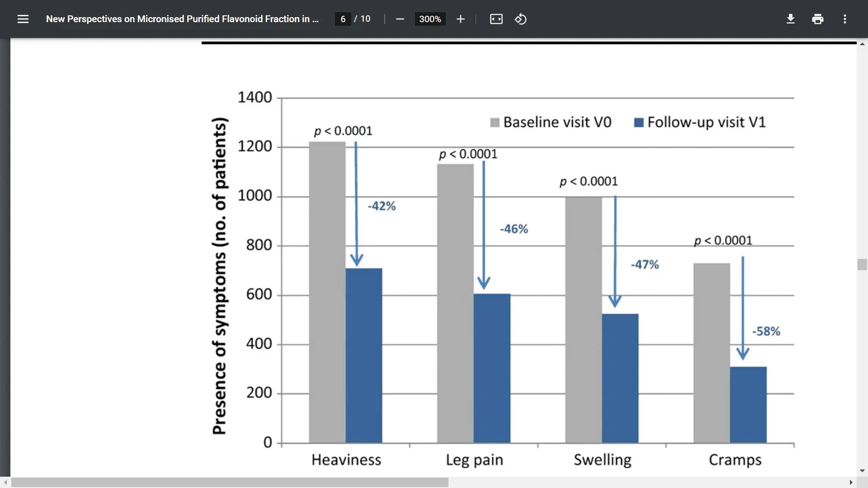Click the Cramps axis label

735,460
